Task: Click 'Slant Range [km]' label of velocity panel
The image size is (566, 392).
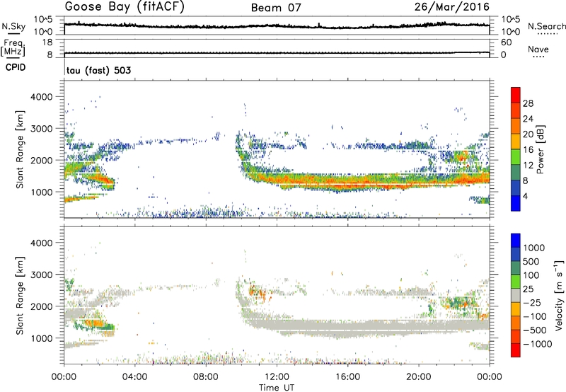Action: [x=20, y=296]
